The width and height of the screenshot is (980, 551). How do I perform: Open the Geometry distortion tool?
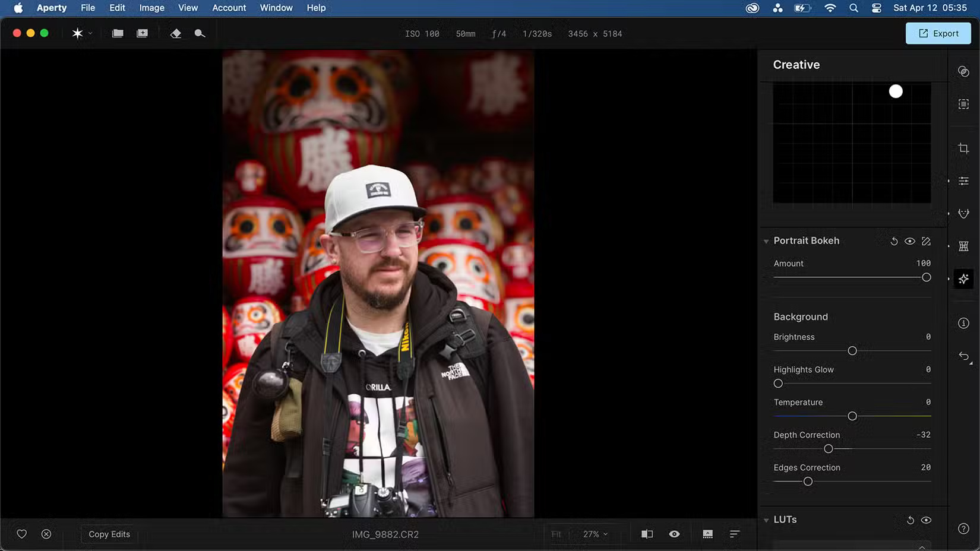pos(963,246)
